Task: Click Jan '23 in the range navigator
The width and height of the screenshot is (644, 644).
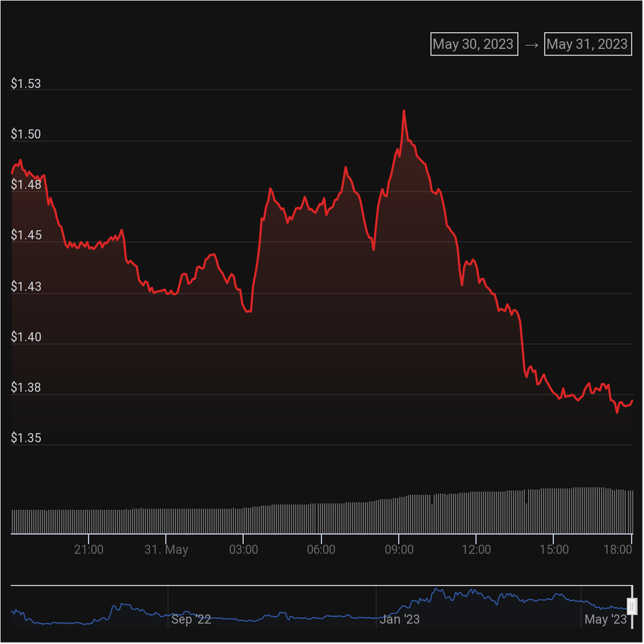Action: click(399, 619)
